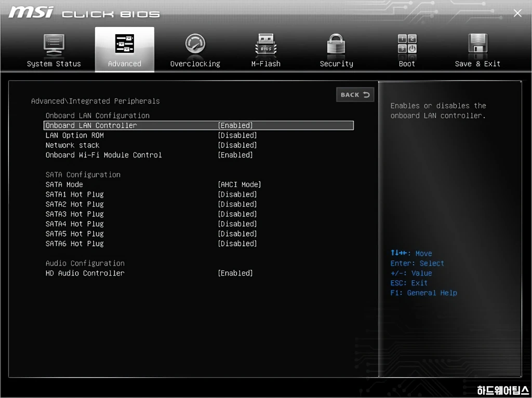Switch to the Overclocking tab label

click(x=195, y=64)
